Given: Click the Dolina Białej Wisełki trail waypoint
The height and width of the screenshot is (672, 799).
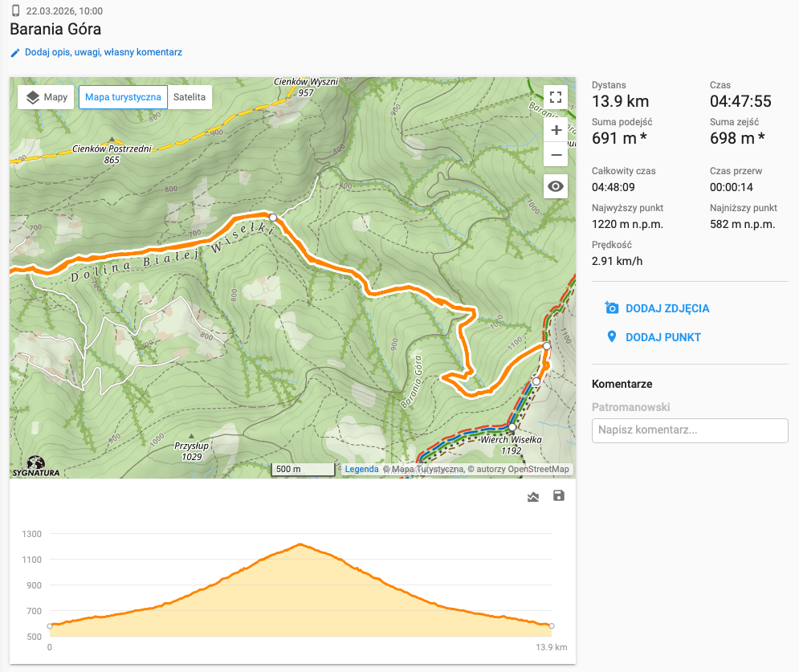Looking at the screenshot, I should tap(273, 218).
